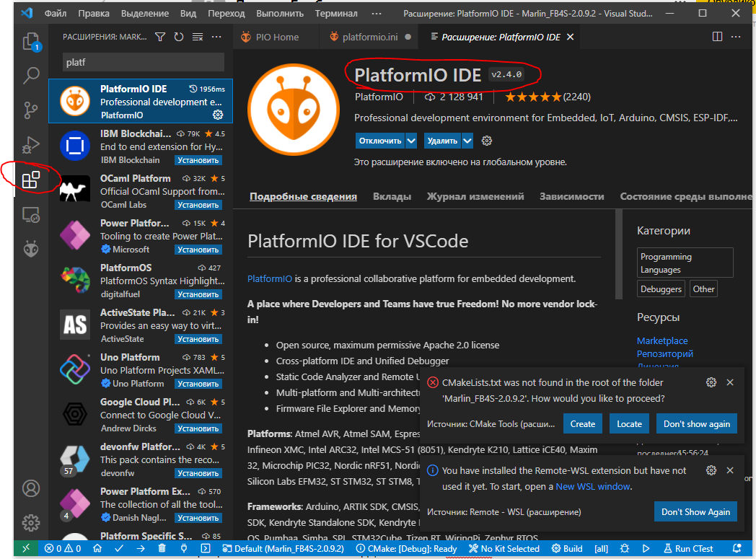
Task: Split the editor to the right
Action: pos(718,37)
